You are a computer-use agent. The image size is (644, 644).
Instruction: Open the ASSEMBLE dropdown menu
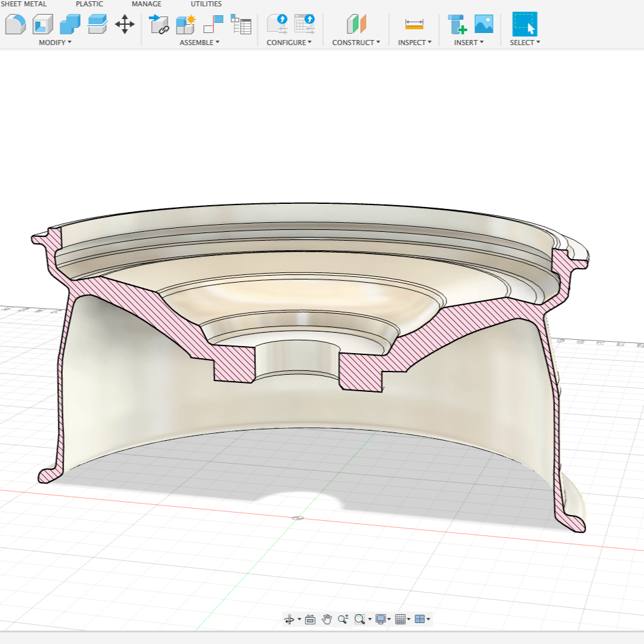(x=199, y=43)
